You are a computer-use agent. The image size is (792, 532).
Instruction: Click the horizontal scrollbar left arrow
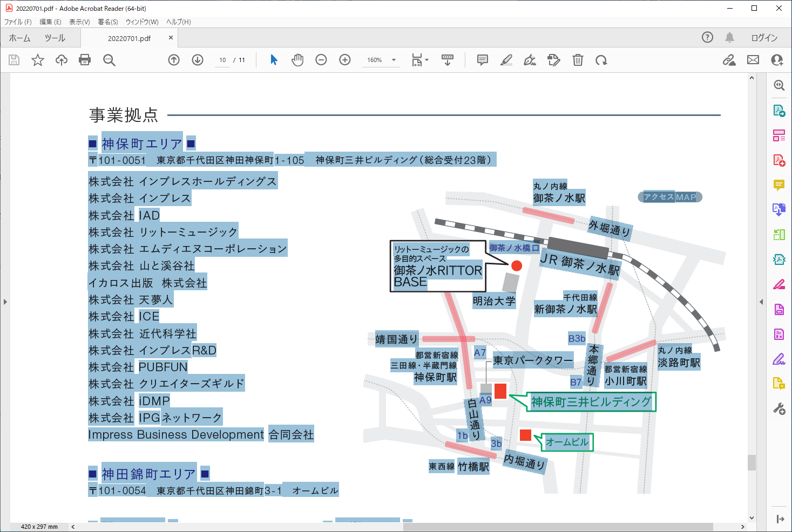click(x=73, y=527)
